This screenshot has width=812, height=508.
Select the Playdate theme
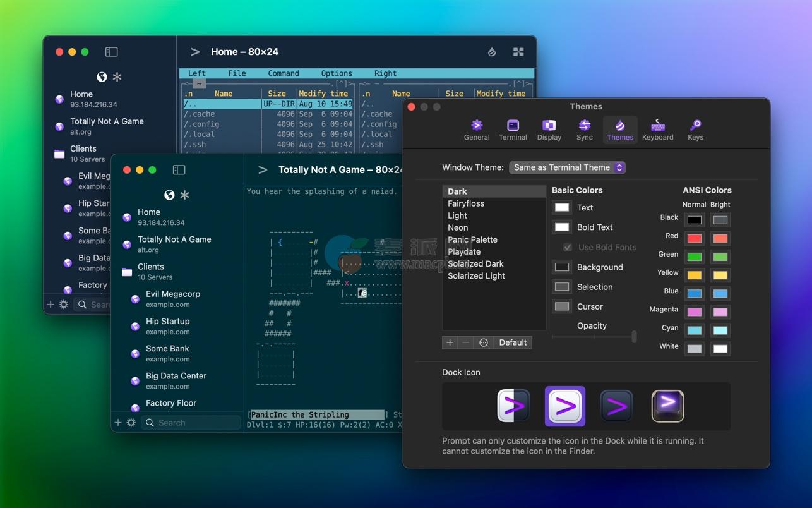click(x=494, y=251)
